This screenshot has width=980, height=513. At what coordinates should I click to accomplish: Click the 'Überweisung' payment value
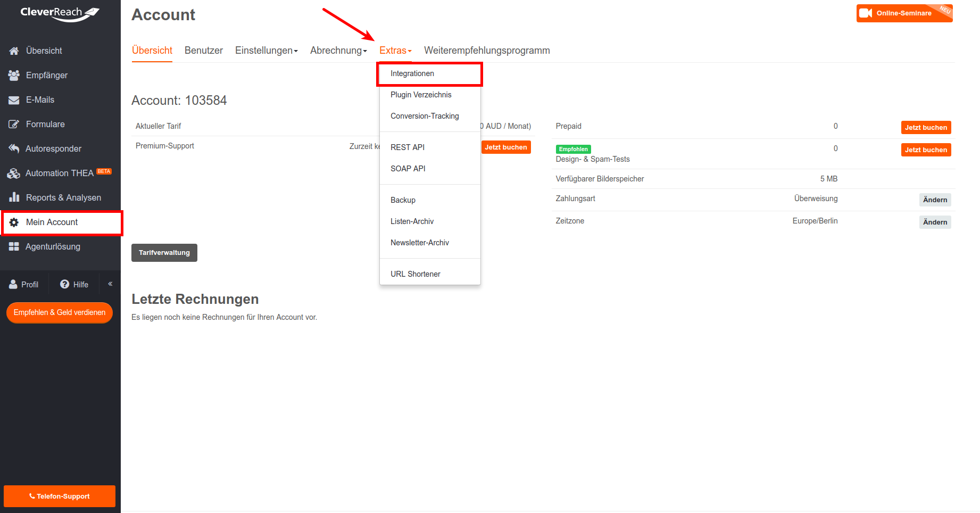tap(816, 198)
